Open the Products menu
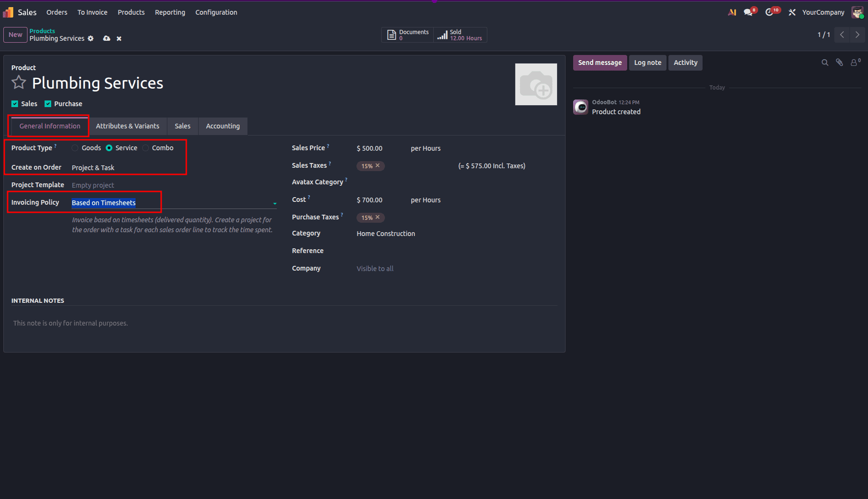Image resolution: width=868 pixels, height=499 pixels. 131,12
